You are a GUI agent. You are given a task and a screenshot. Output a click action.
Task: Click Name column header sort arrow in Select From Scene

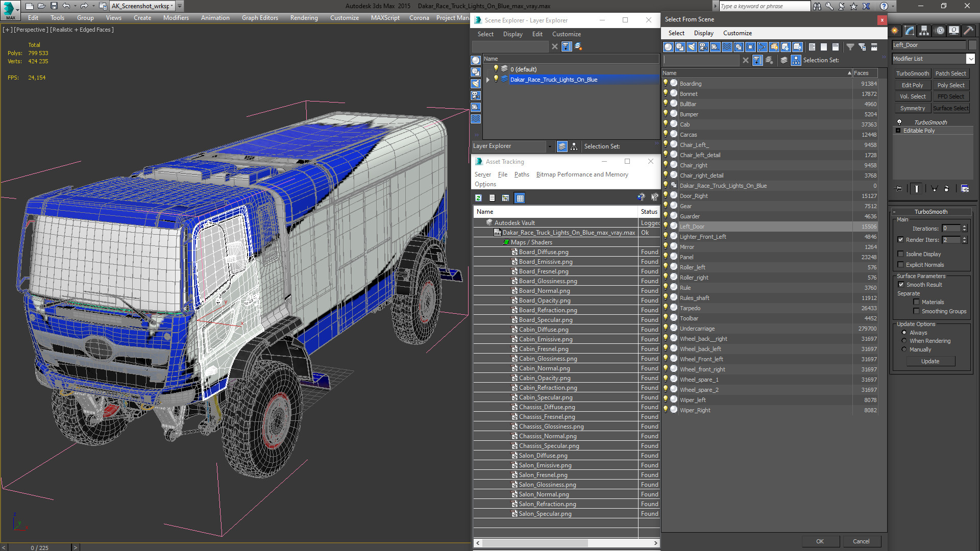(849, 73)
